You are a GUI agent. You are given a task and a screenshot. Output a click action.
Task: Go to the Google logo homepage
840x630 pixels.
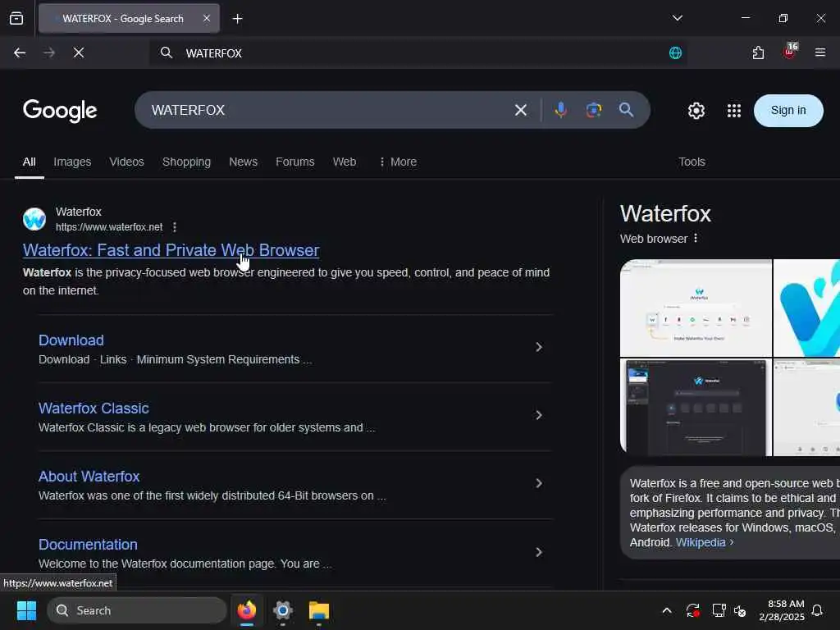pos(60,111)
